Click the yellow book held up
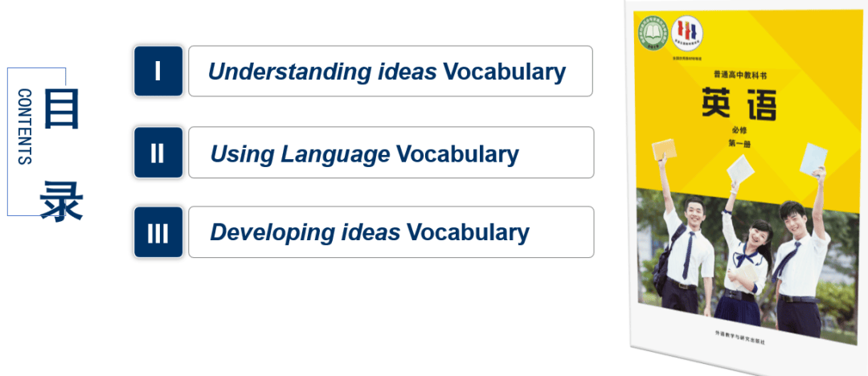The image size is (868, 376). [664, 149]
